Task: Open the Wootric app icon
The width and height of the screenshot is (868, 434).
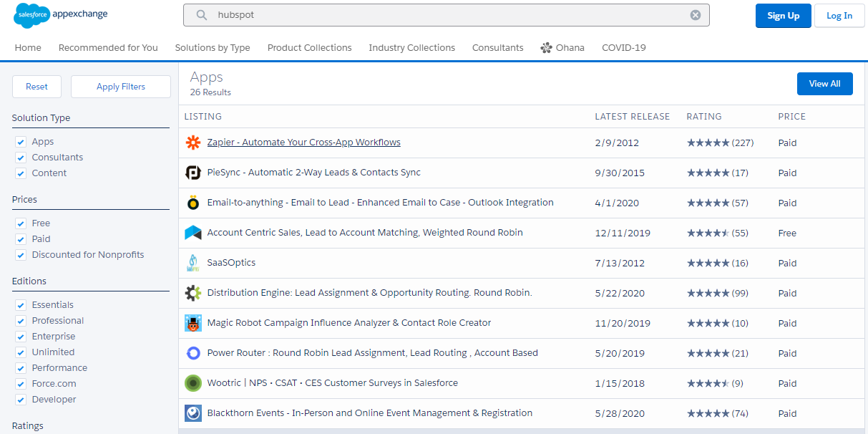Action: click(193, 383)
